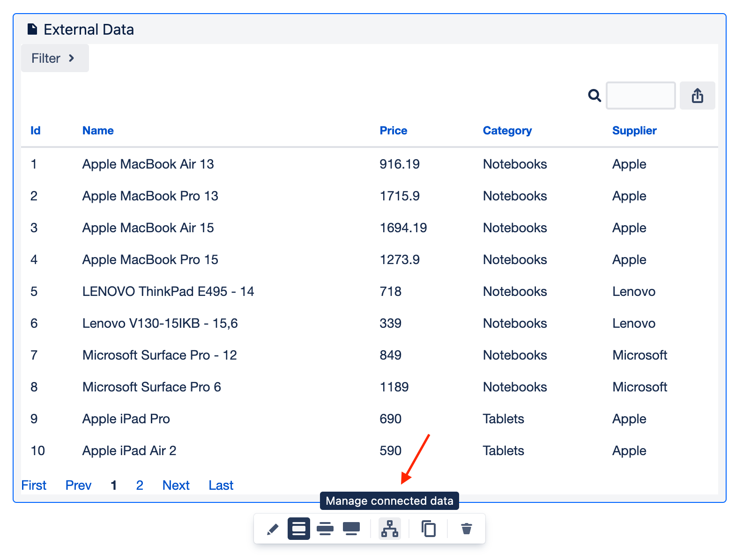Jump to Last page link

pos(221,485)
